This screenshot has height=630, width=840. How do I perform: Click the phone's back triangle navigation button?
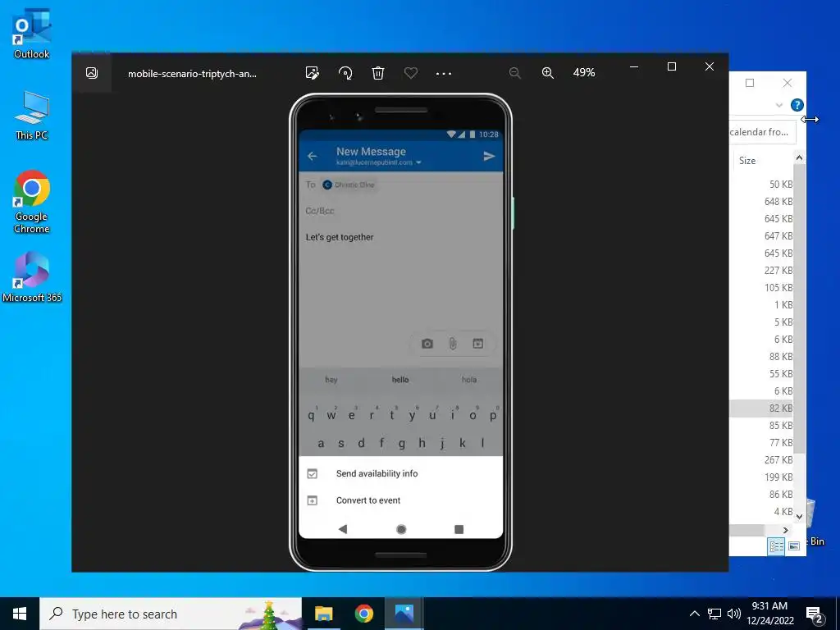(343, 529)
